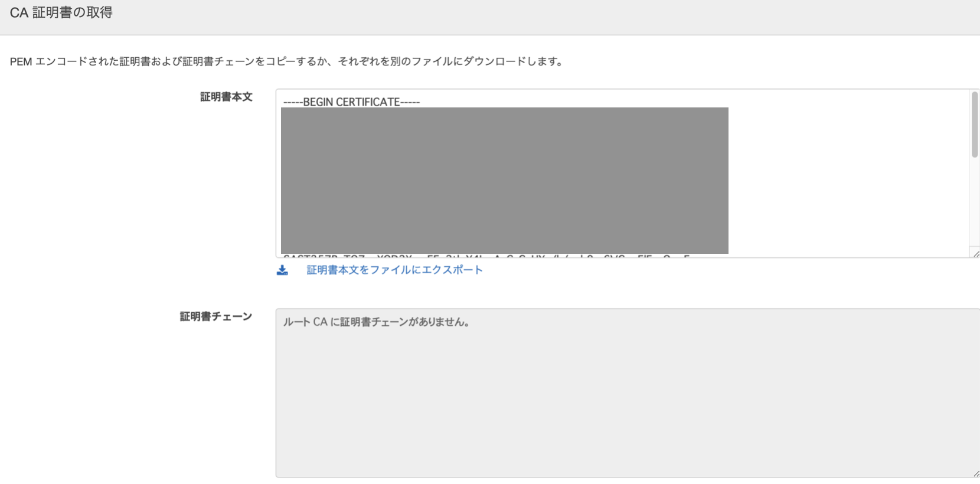Click the download icon beside the export link
The height and width of the screenshot is (484, 980).
(x=282, y=270)
